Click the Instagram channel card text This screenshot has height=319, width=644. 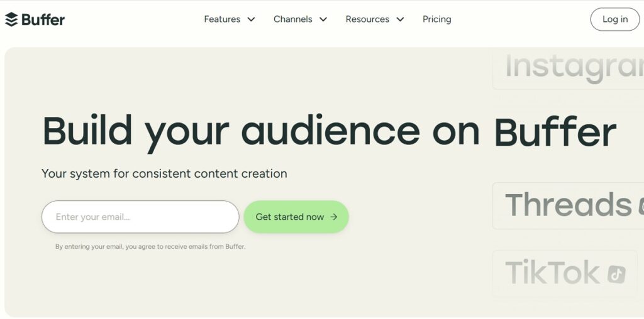(x=574, y=68)
